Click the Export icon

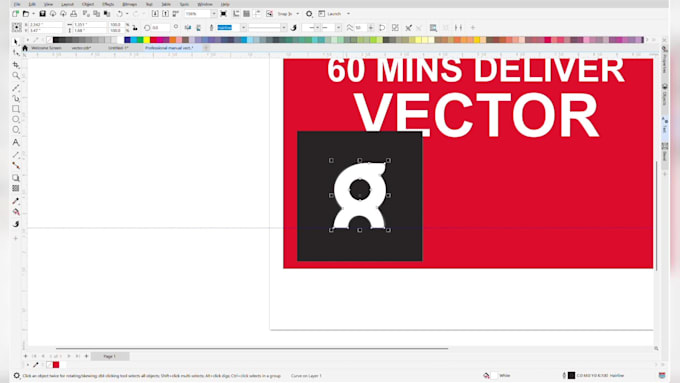(165, 14)
